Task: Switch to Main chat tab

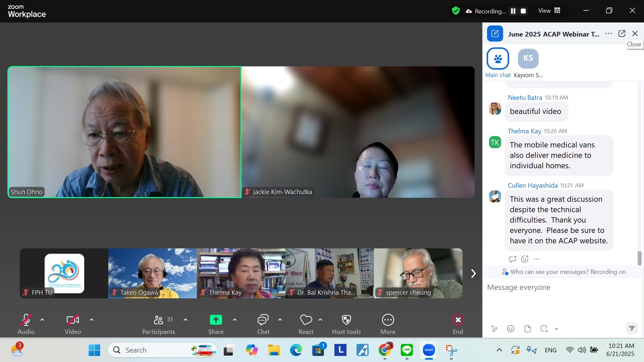Action: [498, 59]
